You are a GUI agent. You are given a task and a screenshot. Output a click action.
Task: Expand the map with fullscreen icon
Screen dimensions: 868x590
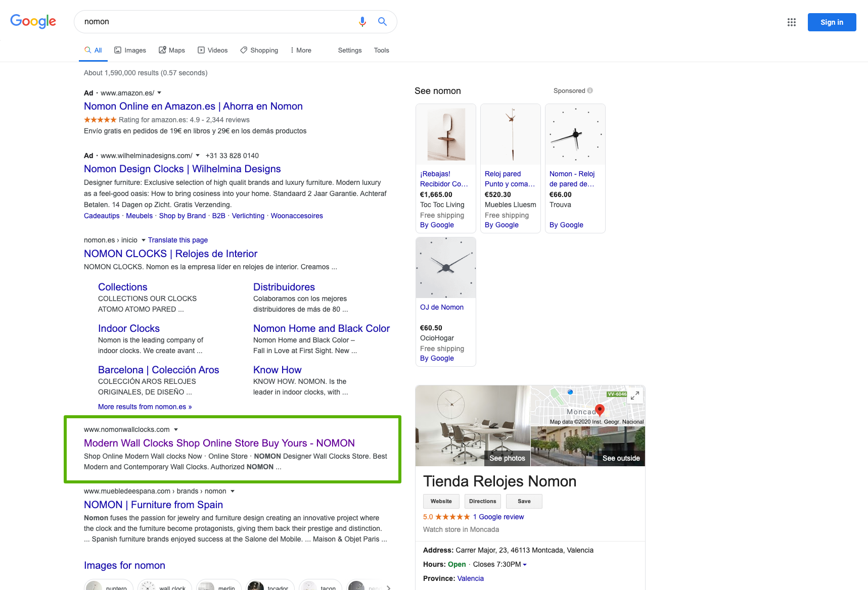pyautogui.click(x=635, y=396)
